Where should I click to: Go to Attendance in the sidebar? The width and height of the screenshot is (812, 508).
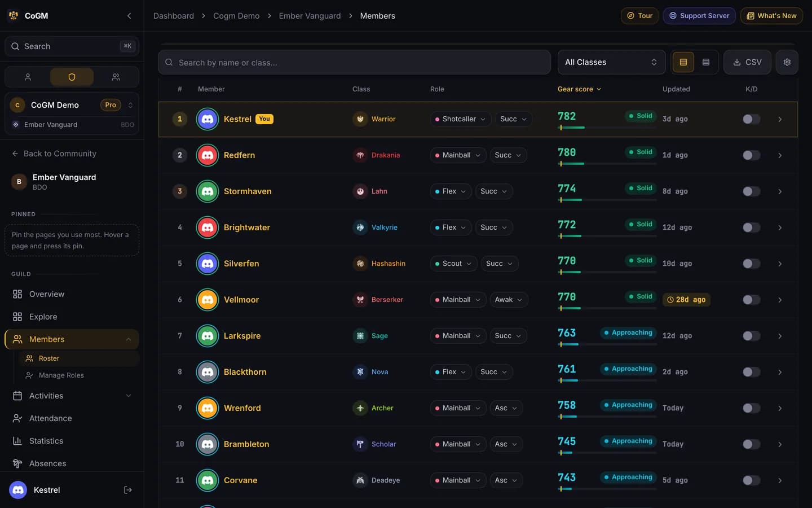pyautogui.click(x=72, y=418)
